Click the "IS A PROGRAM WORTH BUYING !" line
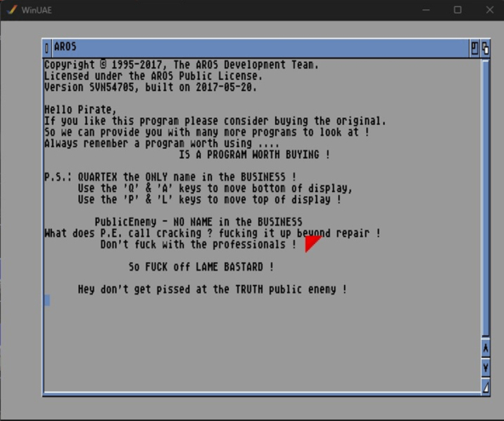The width and height of the screenshot is (504, 421). tap(255, 155)
